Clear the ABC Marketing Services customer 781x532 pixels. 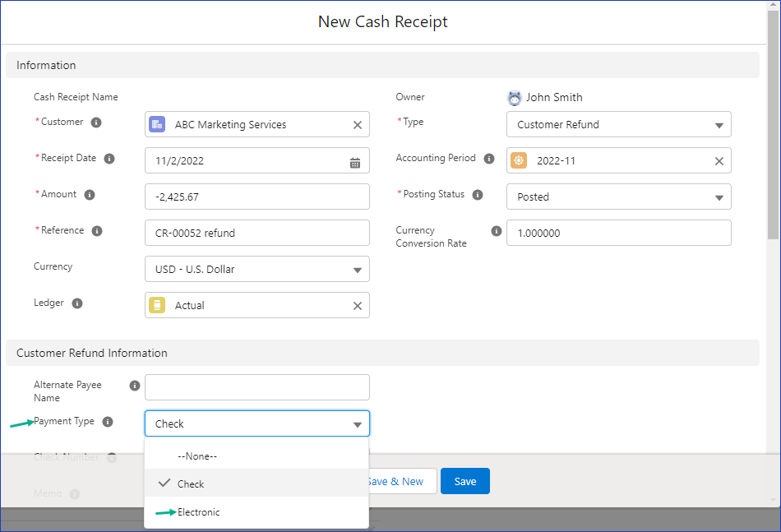point(358,125)
